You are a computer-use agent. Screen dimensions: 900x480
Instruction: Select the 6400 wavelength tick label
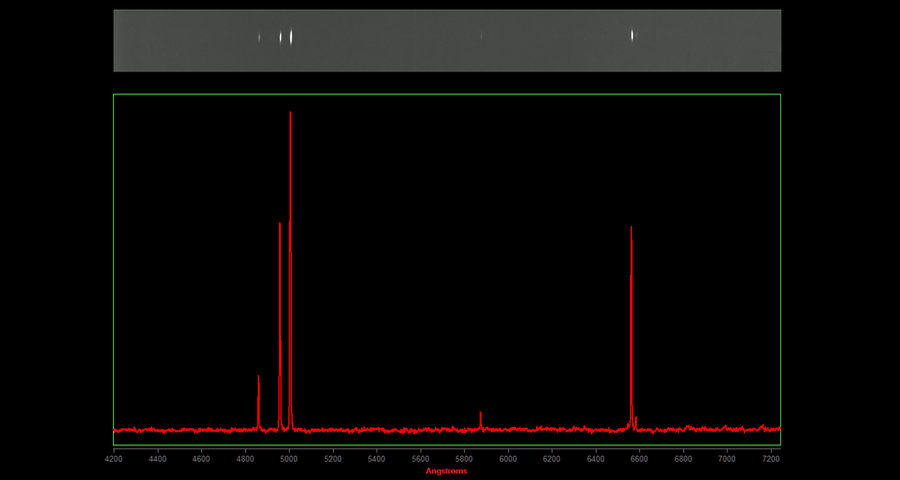(x=596, y=459)
